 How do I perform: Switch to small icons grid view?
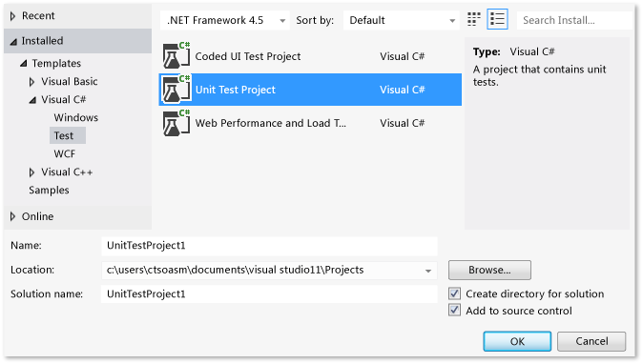[473, 19]
